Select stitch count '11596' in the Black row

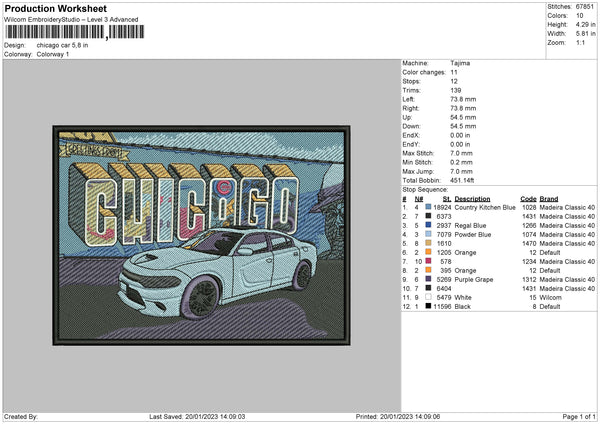(x=442, y=307)
